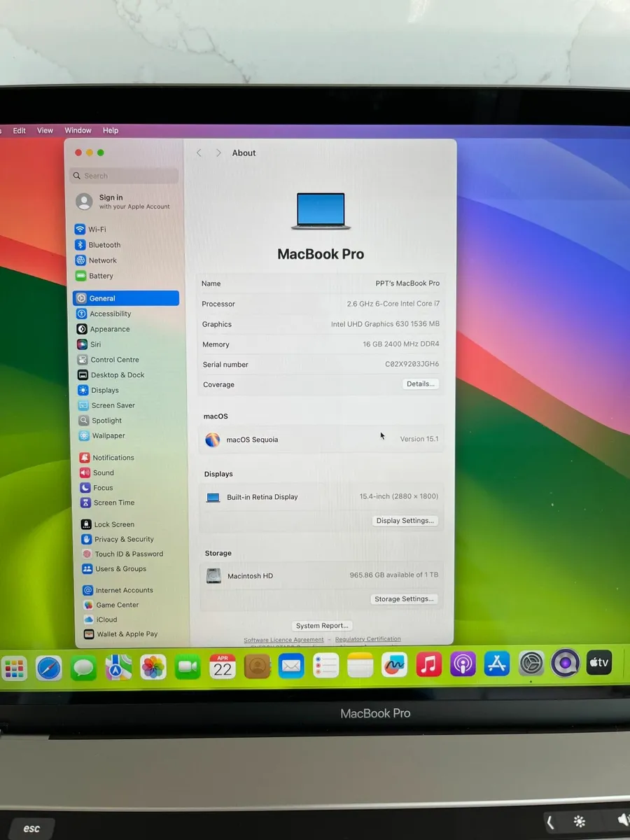
Task: Open Screen Saver settings
Action: tap(106, 405)
